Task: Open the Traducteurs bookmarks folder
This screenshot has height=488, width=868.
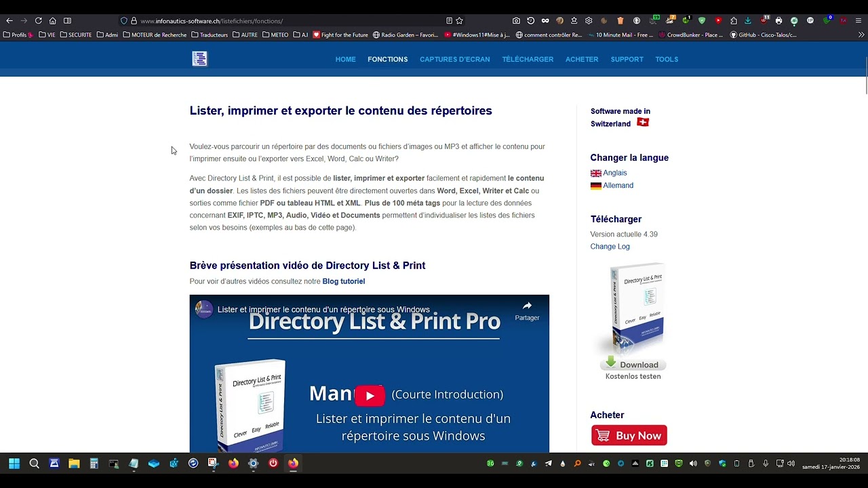Action: pyautogui.click(x=210, y=35)
